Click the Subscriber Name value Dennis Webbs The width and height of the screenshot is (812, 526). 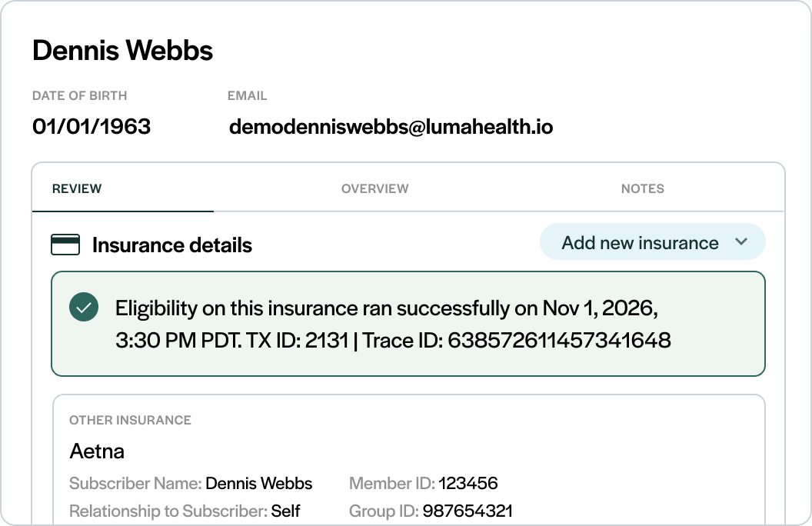(x=259, y=483)
